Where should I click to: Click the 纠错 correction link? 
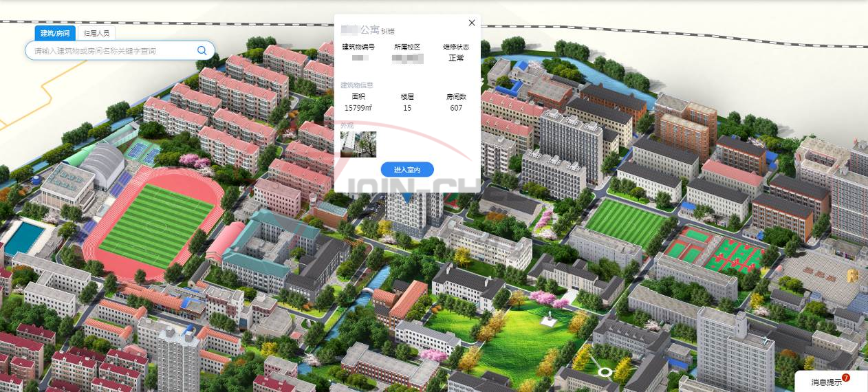click(x=388, y=31)
